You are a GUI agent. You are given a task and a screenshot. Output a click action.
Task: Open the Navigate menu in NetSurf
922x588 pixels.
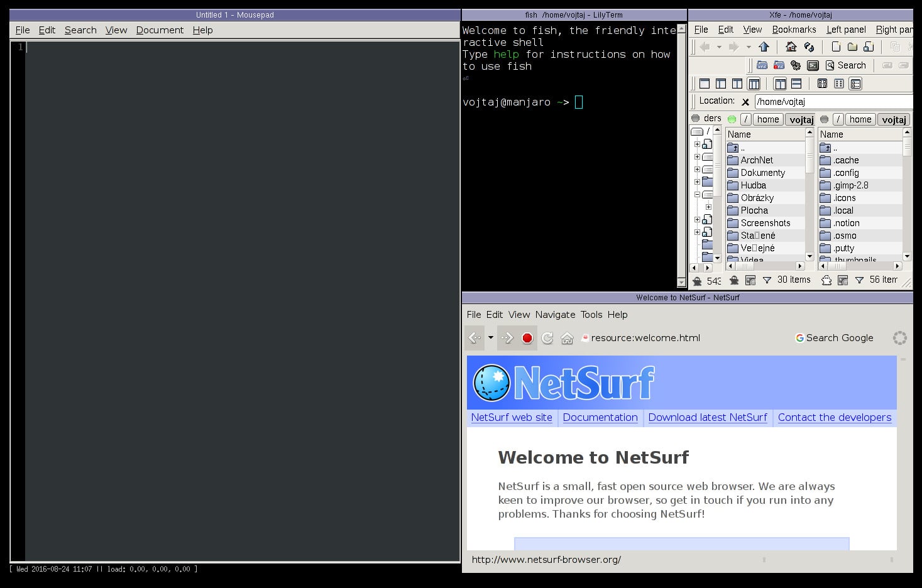555,315
